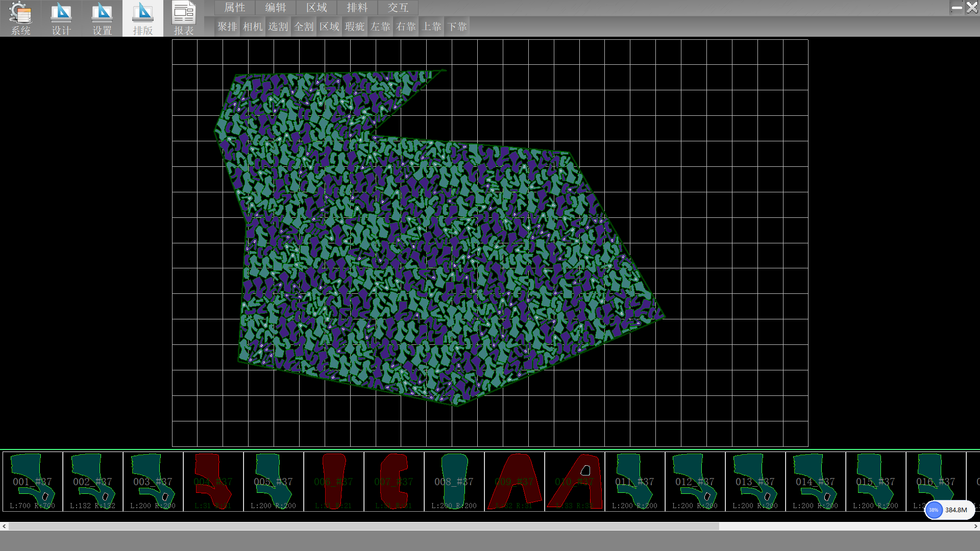Select red part thumbnail 004_#37
Screen dimensions: 980x551
213,482
